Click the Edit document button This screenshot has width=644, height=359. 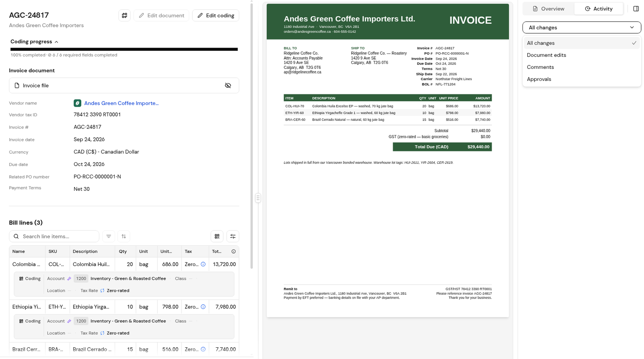coord(161,15)
